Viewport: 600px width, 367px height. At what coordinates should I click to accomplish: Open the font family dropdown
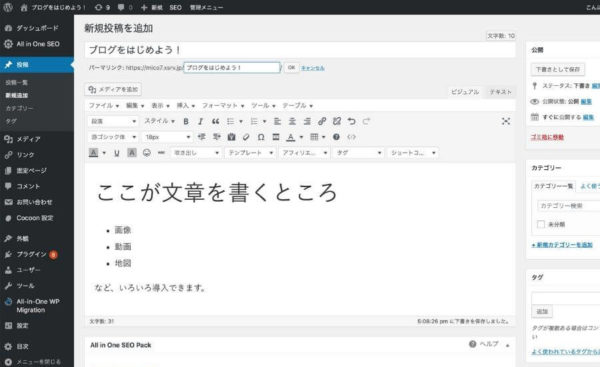(113, 137)
